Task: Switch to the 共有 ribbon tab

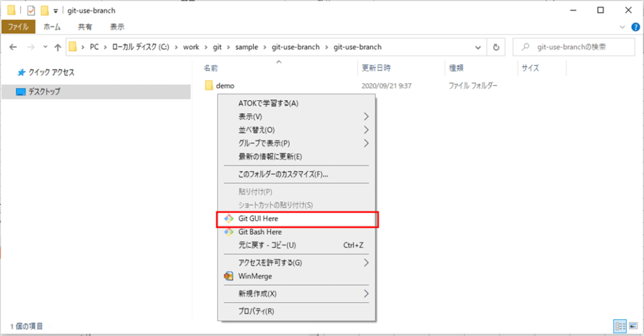Action: tap(85, 26)
